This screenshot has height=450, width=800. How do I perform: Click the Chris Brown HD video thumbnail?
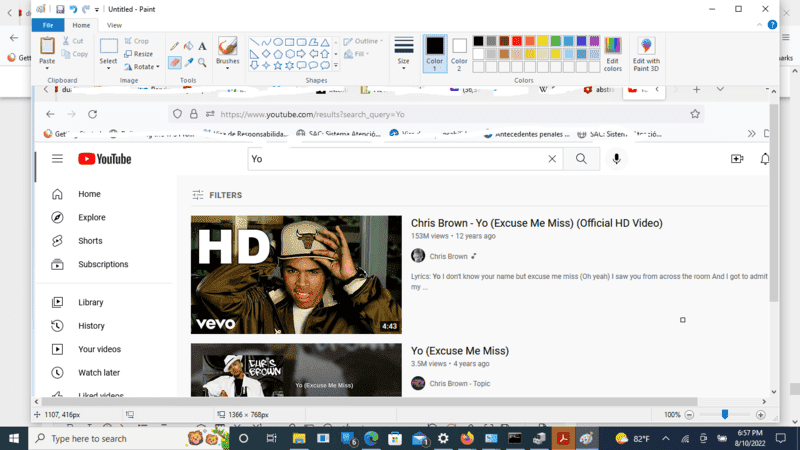(x=296, y=274)
